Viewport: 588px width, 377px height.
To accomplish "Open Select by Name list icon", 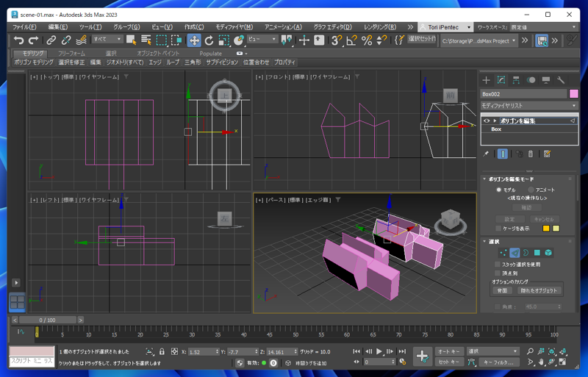I will 146,40.
